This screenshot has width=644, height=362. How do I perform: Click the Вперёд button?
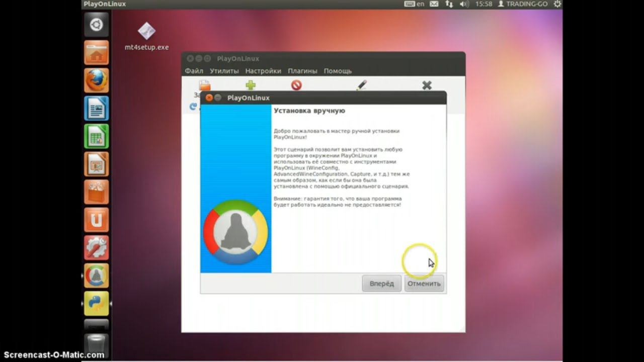tap(382, 284)
